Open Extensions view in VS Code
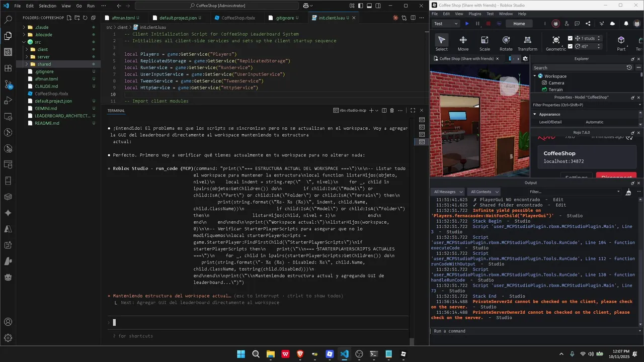Screen dimensions: 644x362 8,68
